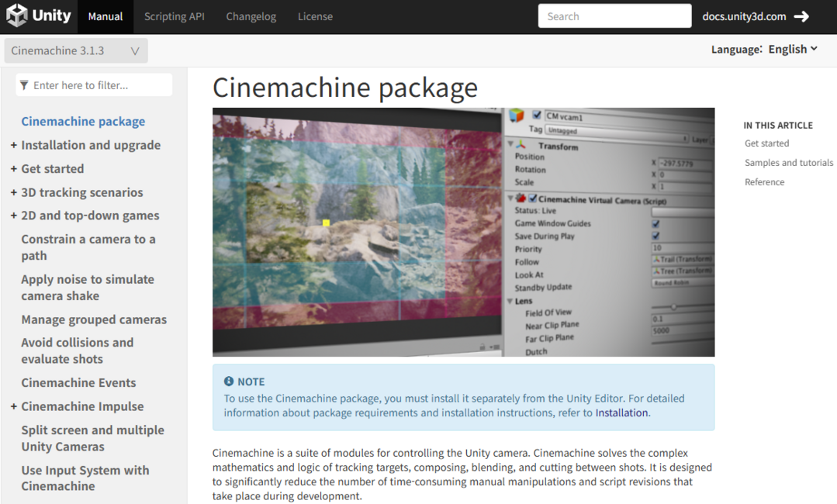Expand the Get started sidebar section
This screenshot has width=837, height=504.
(13, 168)
